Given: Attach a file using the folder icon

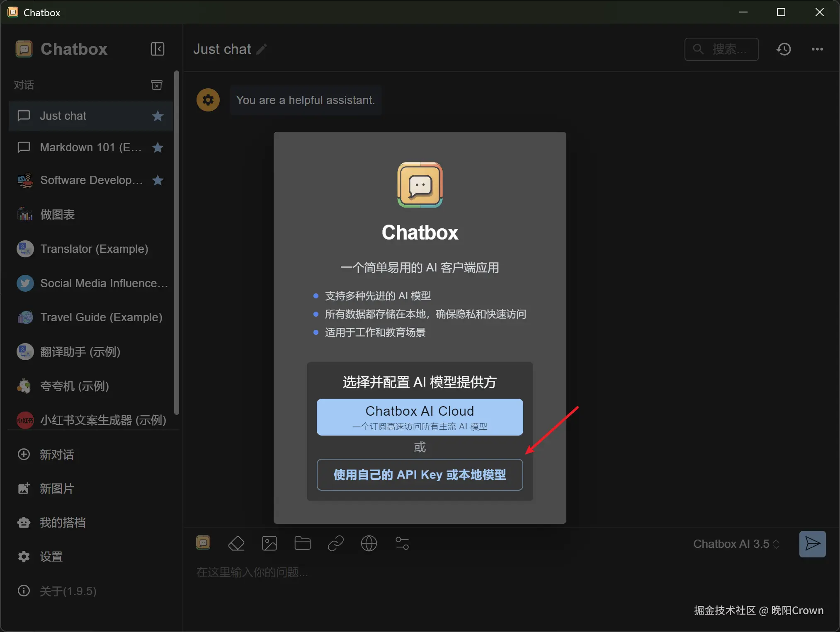Looking at the screenshot, I should [x=303, y=543].
